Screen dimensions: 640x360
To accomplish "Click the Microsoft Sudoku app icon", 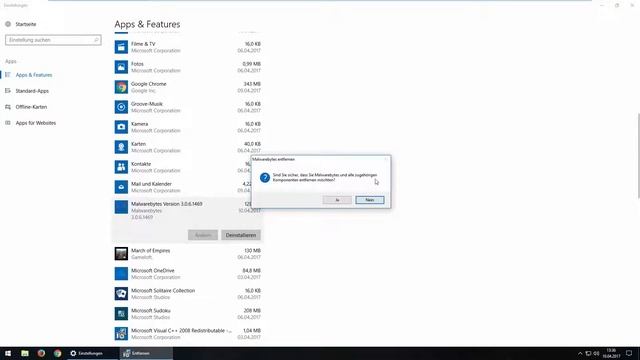I will coord(121,313).
